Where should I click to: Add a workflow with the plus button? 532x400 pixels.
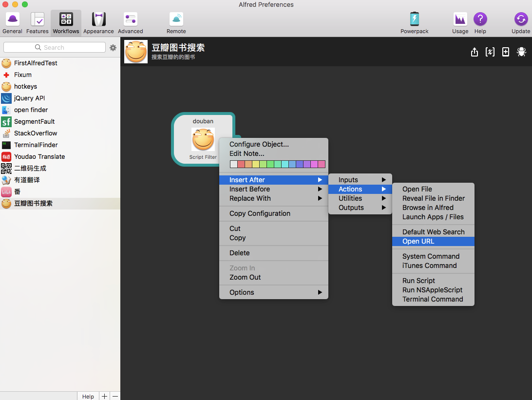click(x=104, y=396)
